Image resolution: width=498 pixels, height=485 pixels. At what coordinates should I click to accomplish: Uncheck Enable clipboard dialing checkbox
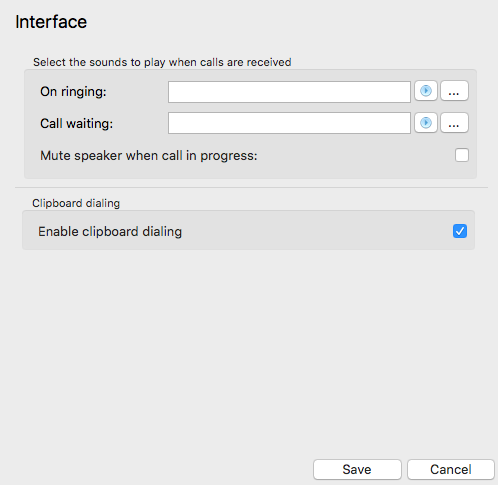(x=460, y=231)
